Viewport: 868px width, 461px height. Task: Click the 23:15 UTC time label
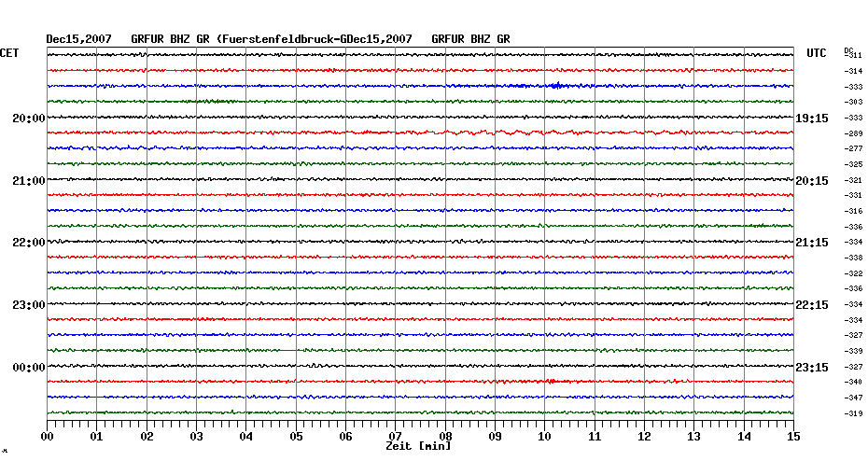[x=812, y=368]
